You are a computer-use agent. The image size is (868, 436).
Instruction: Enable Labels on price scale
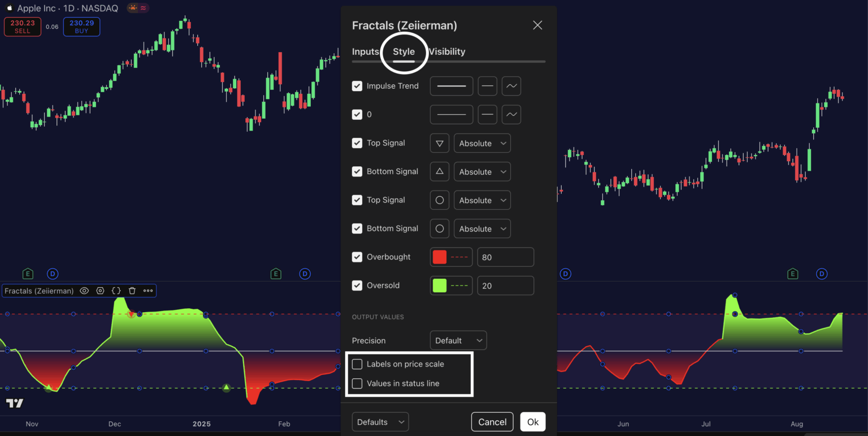(357, 364)
